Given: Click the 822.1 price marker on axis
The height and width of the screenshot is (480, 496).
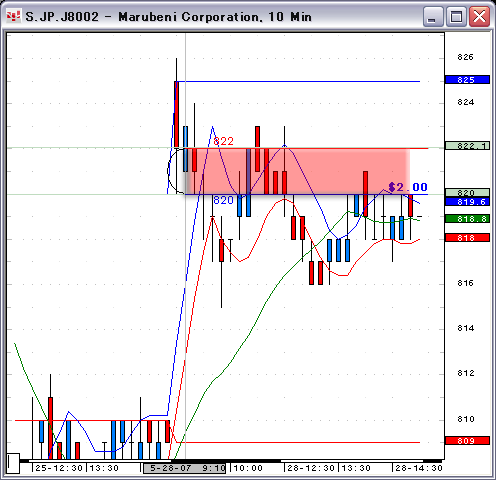Looking at the screenshot, I should (467, 146).
